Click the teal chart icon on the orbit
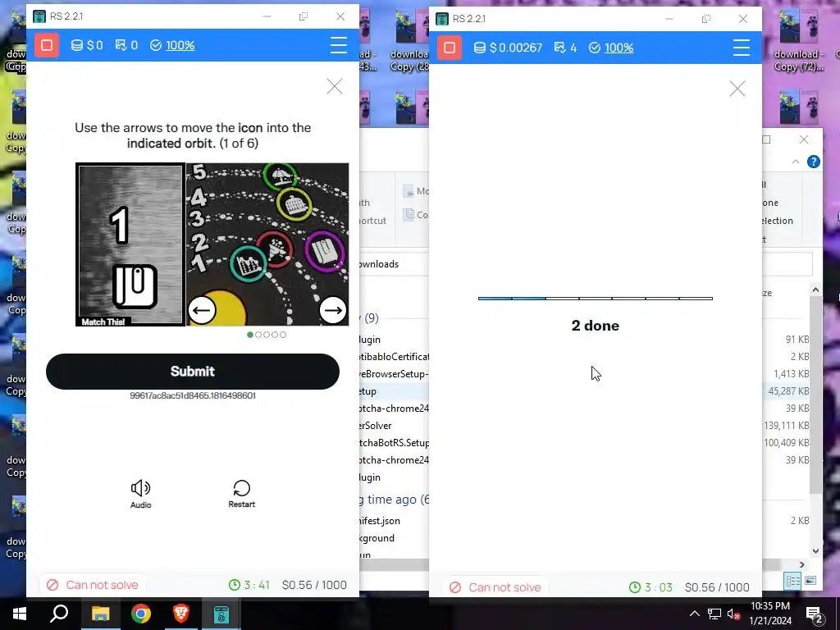Viewport: 840px width, 630px height. (x=249, y=263)
